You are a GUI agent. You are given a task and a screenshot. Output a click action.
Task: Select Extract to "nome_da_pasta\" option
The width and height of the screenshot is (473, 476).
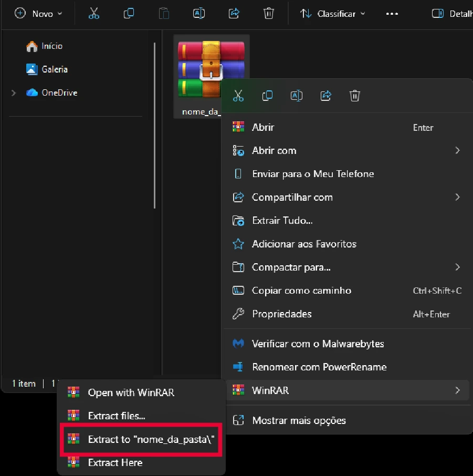tap(151, 439)
